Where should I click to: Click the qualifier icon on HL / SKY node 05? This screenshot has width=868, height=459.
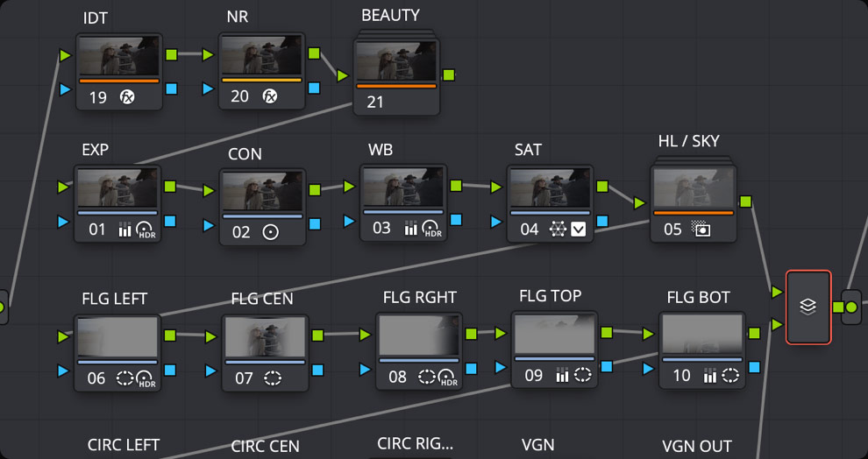click(700, 230)
